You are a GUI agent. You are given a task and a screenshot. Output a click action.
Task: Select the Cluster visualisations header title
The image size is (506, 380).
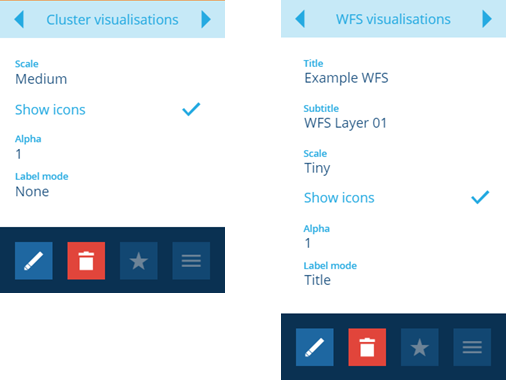click(x=112, y=20)
